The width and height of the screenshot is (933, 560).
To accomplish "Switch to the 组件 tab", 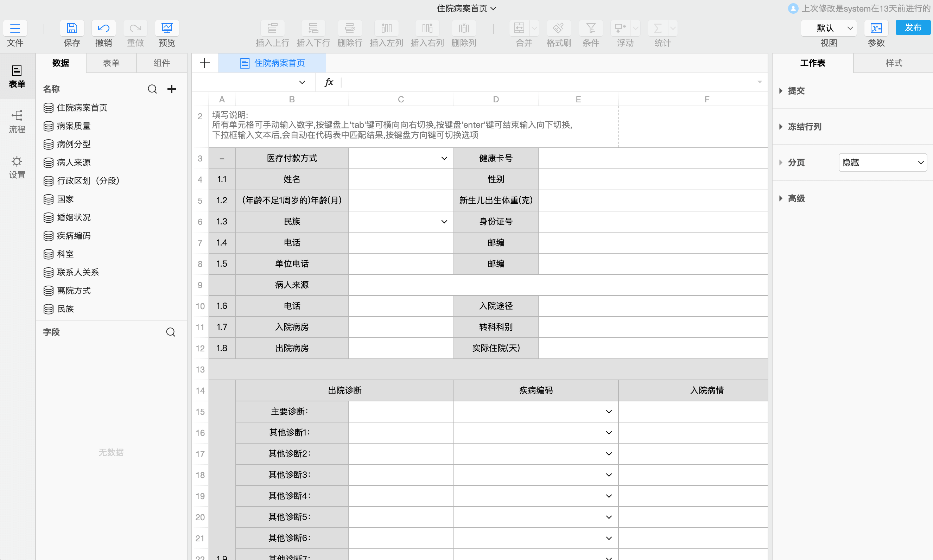I will tap(161, 63).
